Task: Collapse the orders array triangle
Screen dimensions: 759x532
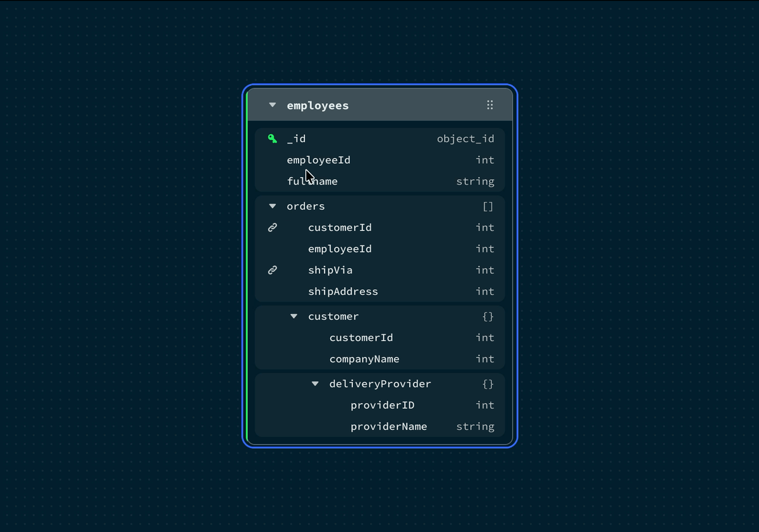Action: 273,206
